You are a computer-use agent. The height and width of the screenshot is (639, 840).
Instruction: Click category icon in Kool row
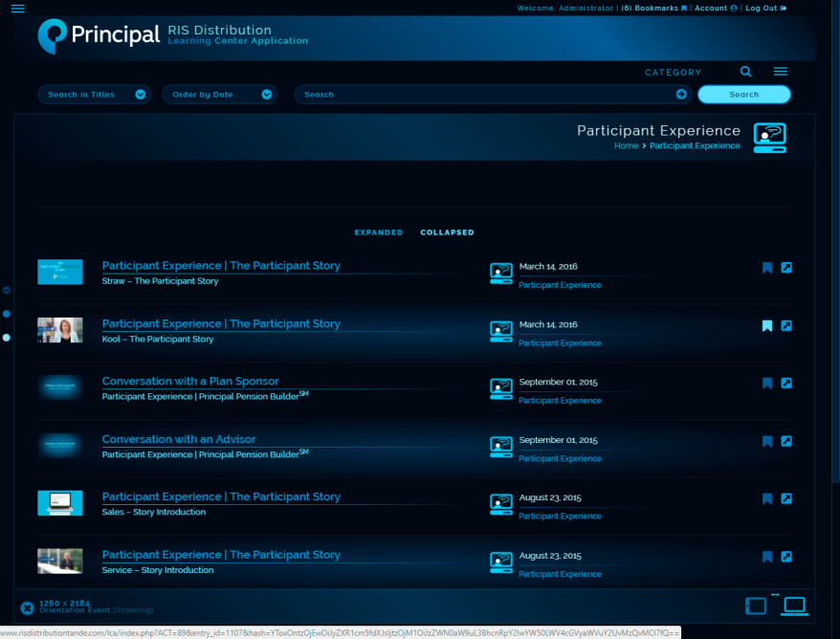501,331
